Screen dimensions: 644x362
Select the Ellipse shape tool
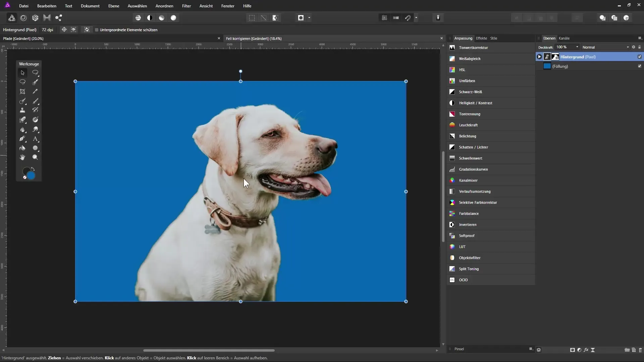tap(35, 148)
